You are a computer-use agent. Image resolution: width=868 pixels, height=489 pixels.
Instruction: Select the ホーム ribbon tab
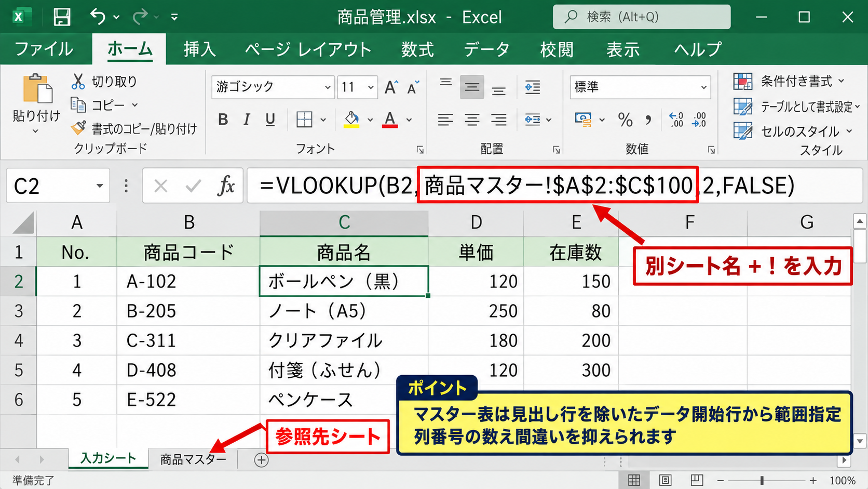(130, 49)
